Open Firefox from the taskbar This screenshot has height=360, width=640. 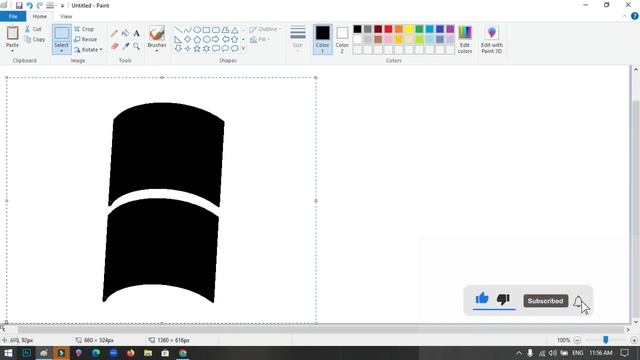click(131, 353)
